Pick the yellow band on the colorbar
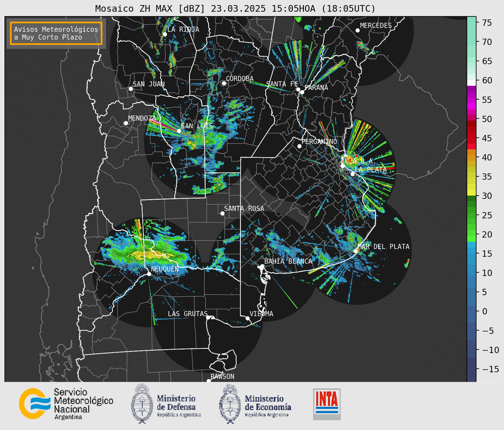The height and width of the screenshot is (430, 504). pos(471,193)
